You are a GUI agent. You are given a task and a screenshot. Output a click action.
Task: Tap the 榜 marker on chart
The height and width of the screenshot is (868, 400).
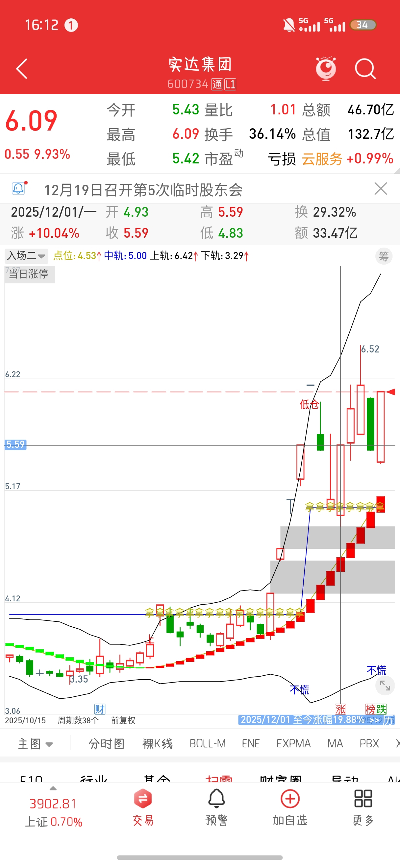click(x=370, y=709)
